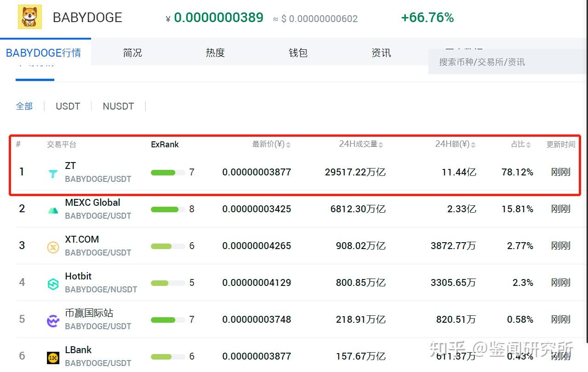
Task: Open the Hotbit exchange link
Action: [78, 276]
